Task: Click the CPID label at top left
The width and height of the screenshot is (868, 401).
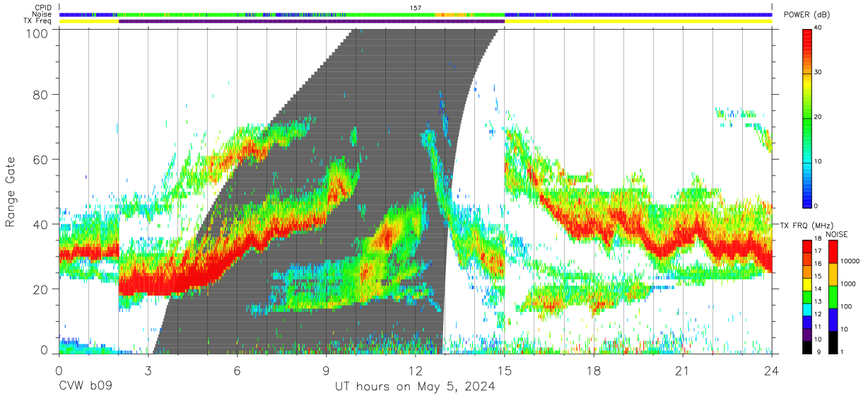Action: click(43, 8)
